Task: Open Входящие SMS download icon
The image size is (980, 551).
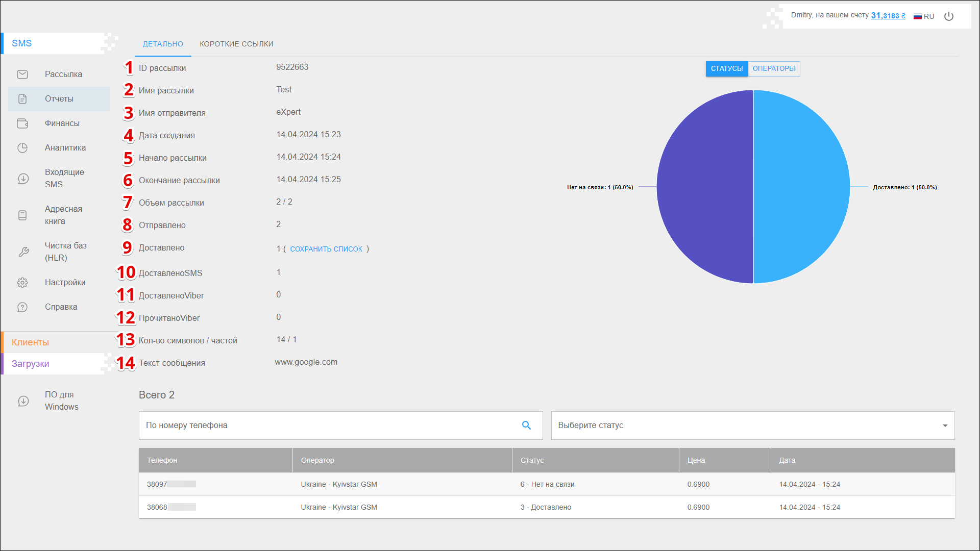Action: click(23, 179)
